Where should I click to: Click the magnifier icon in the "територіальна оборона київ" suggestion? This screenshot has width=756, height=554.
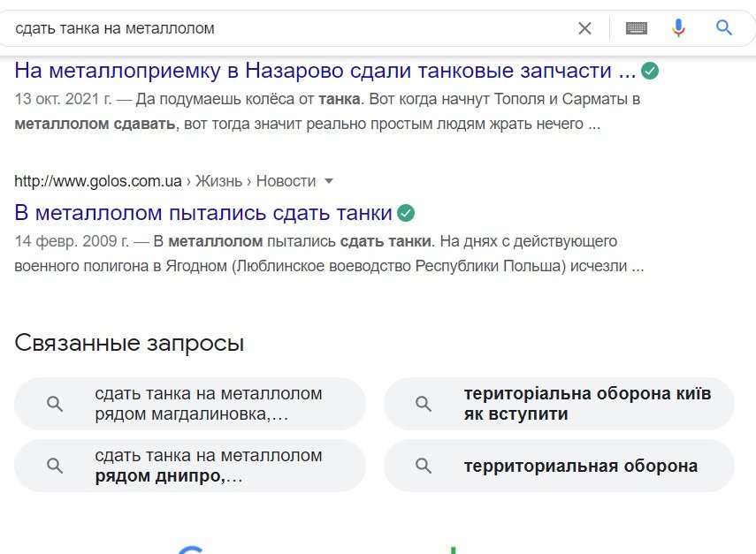pyautogui.click(x=424, y=404)
